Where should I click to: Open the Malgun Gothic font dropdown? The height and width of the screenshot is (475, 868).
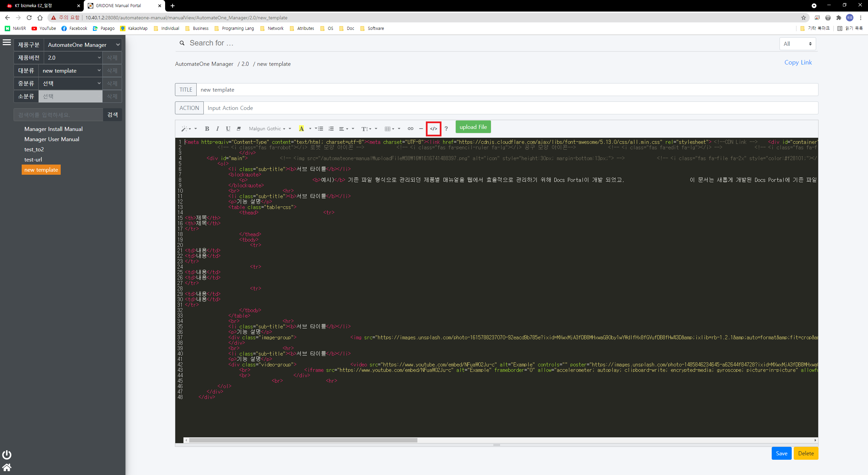(267, 129)
